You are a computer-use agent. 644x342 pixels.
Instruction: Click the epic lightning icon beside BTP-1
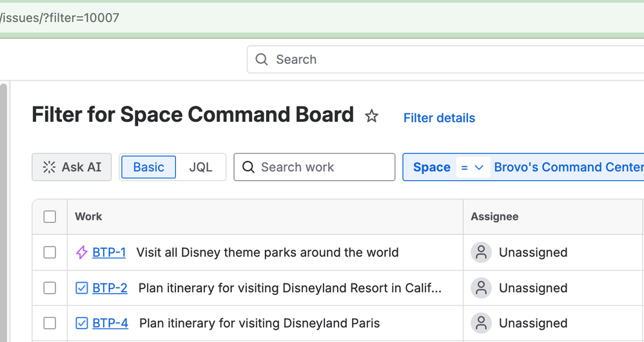click(x=82, y=252)
